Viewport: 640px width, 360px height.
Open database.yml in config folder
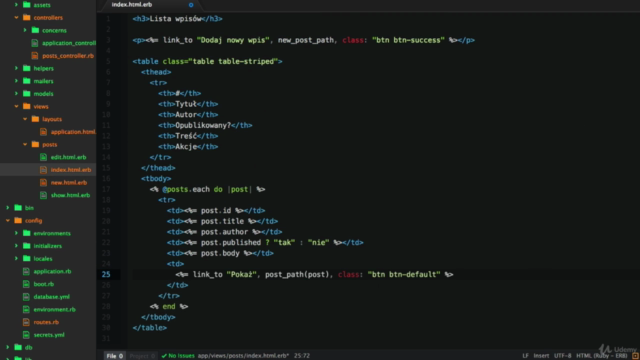[x=51, y=296]
